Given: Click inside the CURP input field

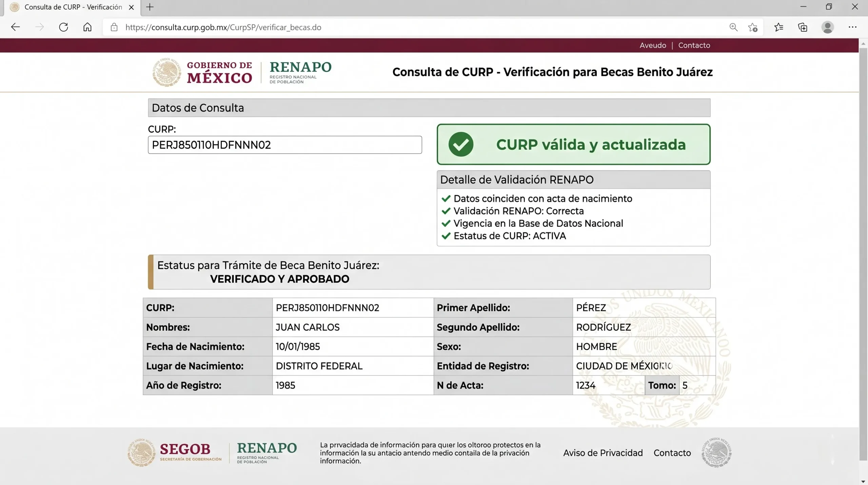Looking at the screenshot, I should click(285, 145).
